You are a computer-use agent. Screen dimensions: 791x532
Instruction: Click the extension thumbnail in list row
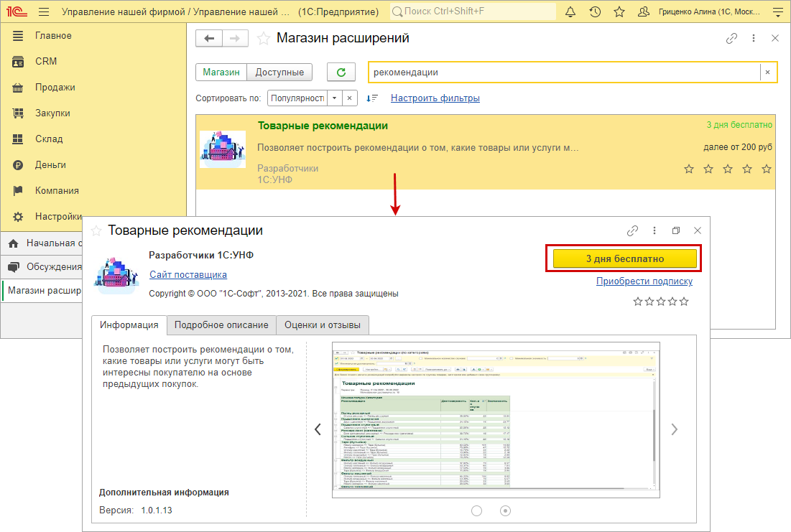point(223,149)
